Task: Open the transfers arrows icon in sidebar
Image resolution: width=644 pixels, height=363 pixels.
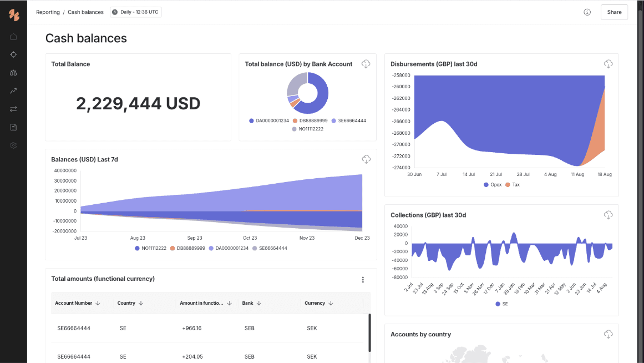Action: 13,109
